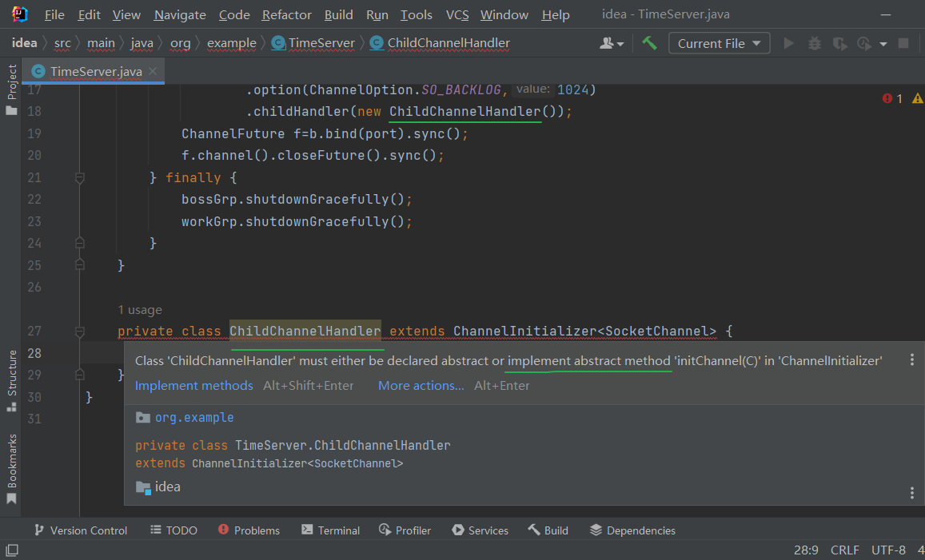Open the documentation popup options dots
This screenshot has height=560, width=925.
pos(912,493)
